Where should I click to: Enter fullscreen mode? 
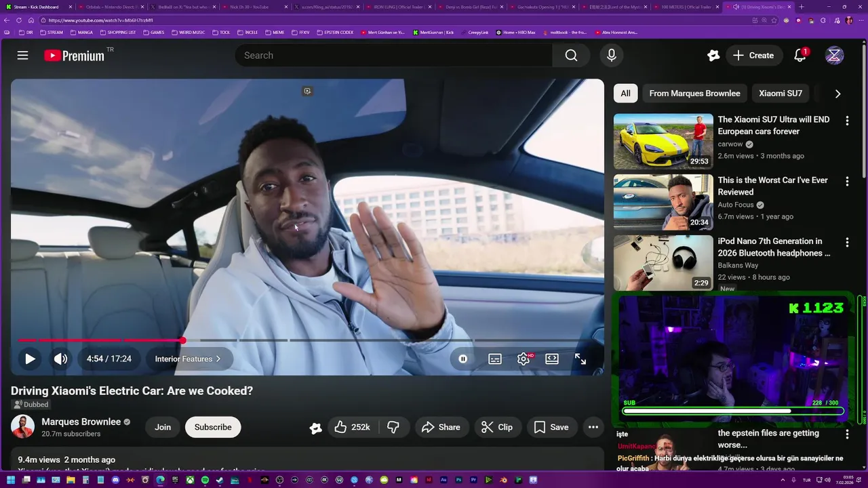[580, 359]
